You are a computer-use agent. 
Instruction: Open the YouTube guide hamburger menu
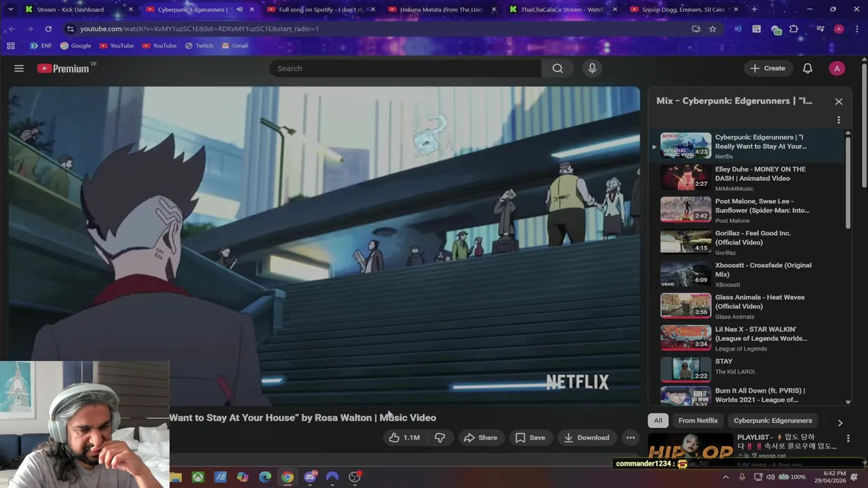point(19,68)
